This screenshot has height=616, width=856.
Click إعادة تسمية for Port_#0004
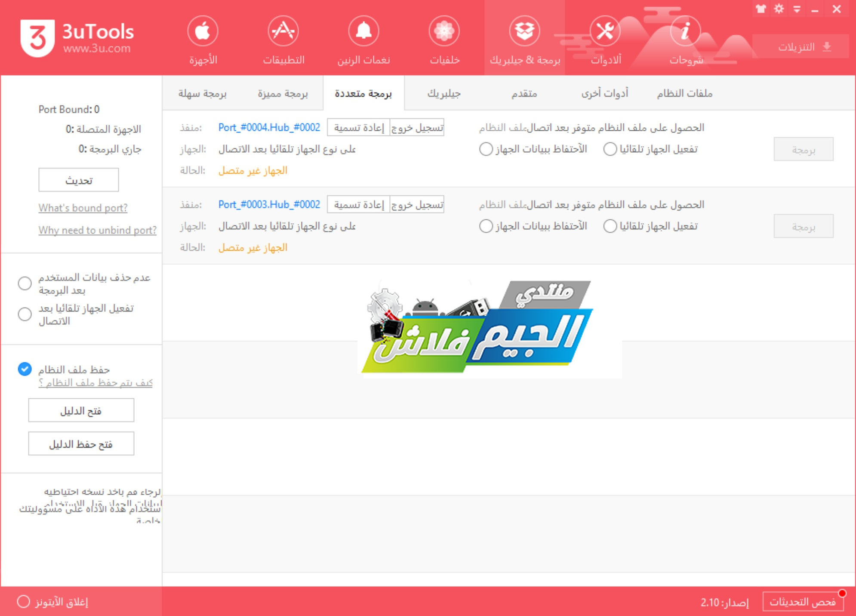pos(359,127)
